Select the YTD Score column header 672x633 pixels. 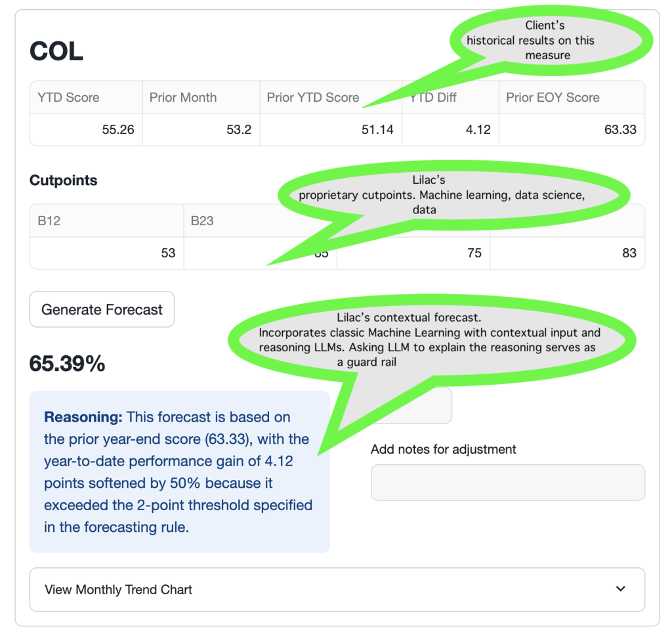coord(68,98)
